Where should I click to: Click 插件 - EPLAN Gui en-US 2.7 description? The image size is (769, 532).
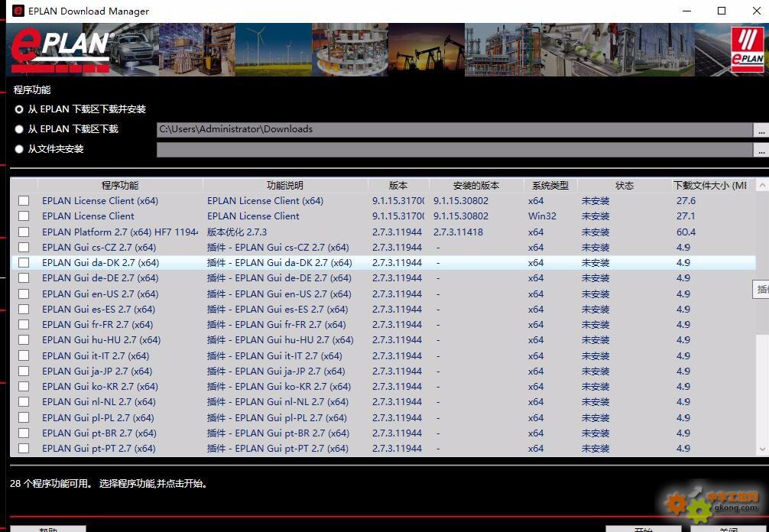point(279,294)
